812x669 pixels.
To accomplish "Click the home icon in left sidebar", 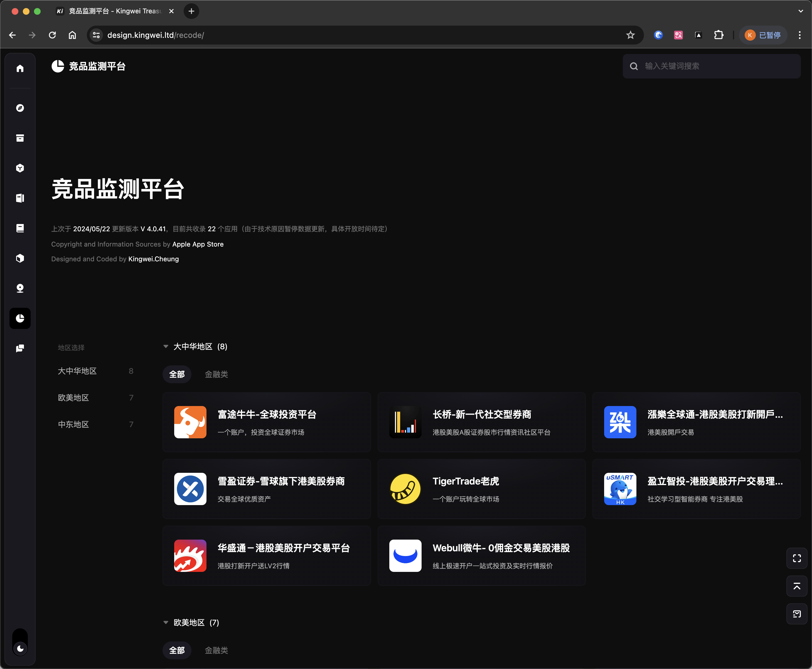I will (20, 68).
